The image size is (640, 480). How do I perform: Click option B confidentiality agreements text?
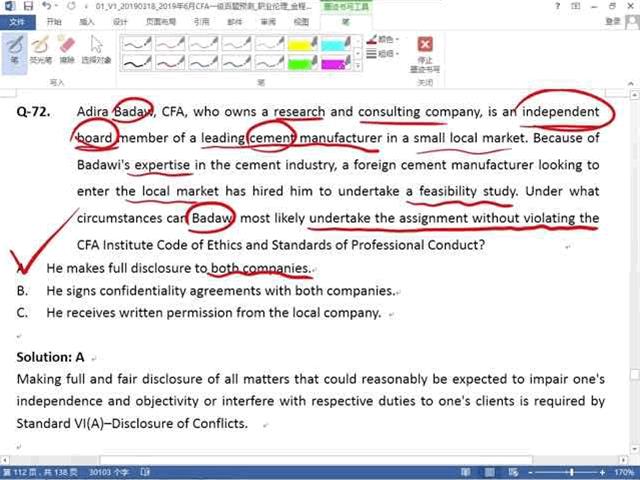(x=220, y=291)
